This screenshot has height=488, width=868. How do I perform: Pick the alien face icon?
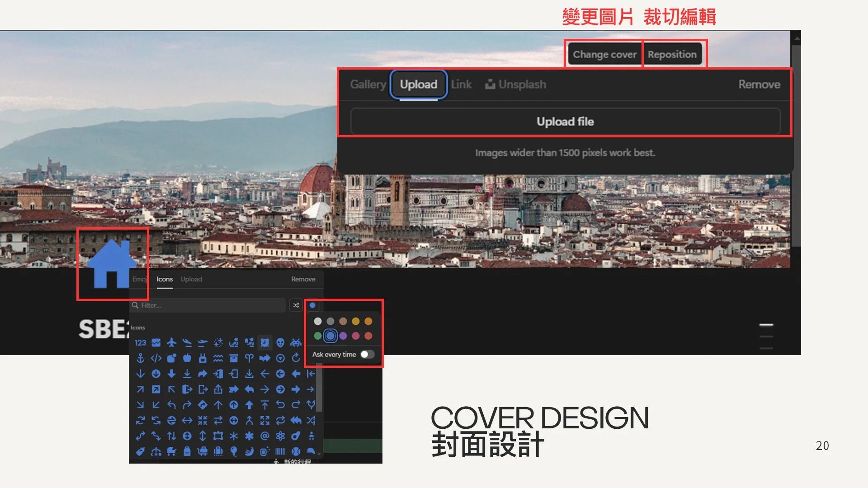(x=280, y=343)
